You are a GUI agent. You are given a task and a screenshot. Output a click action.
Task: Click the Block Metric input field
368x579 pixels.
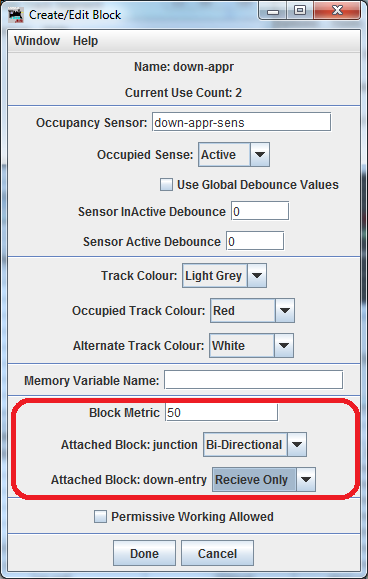[221, 412]
